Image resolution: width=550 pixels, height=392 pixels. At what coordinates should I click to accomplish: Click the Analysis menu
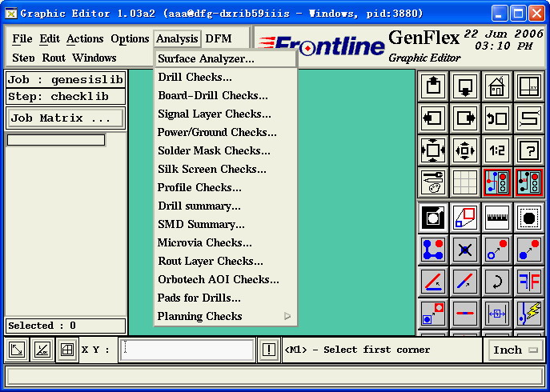(177, 38)
